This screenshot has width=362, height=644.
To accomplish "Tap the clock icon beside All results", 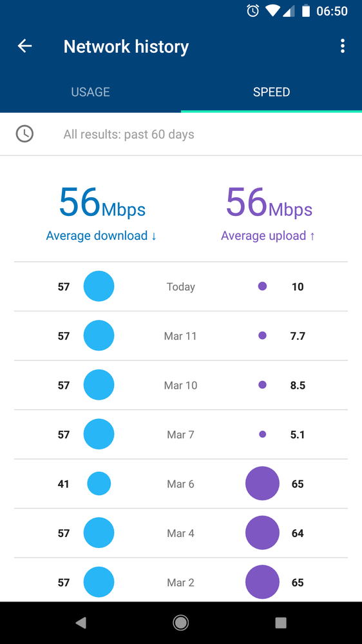I will point(24,134).
